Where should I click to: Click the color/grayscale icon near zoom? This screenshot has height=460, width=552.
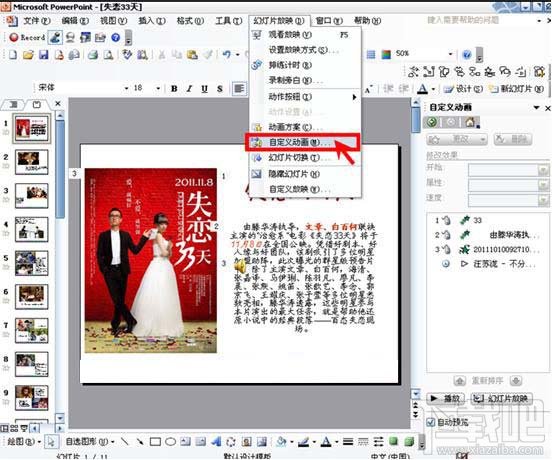[x=386, y=55]
